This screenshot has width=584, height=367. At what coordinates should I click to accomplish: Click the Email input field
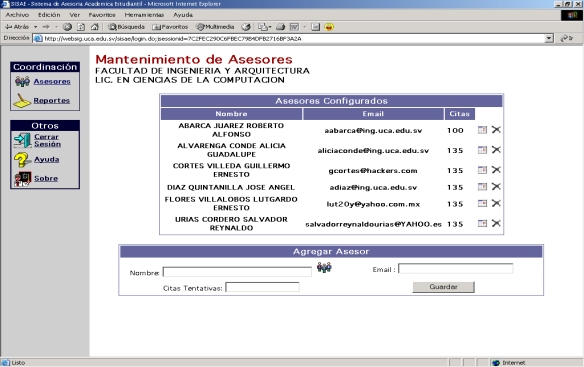(456, 269)
